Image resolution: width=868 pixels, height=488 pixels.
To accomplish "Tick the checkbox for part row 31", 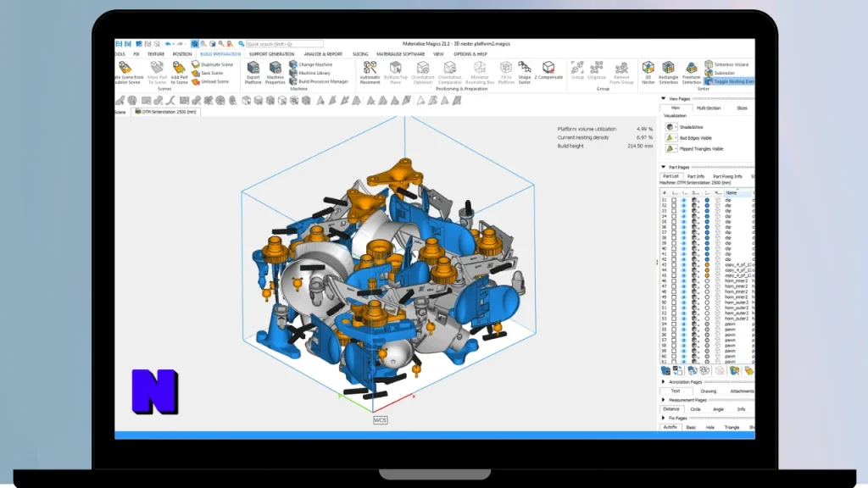I will tap(674, 200).
